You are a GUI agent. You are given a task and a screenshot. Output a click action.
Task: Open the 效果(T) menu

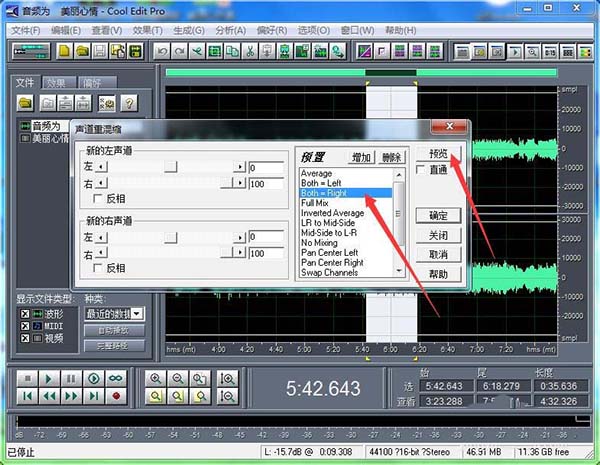coord(147,30)
